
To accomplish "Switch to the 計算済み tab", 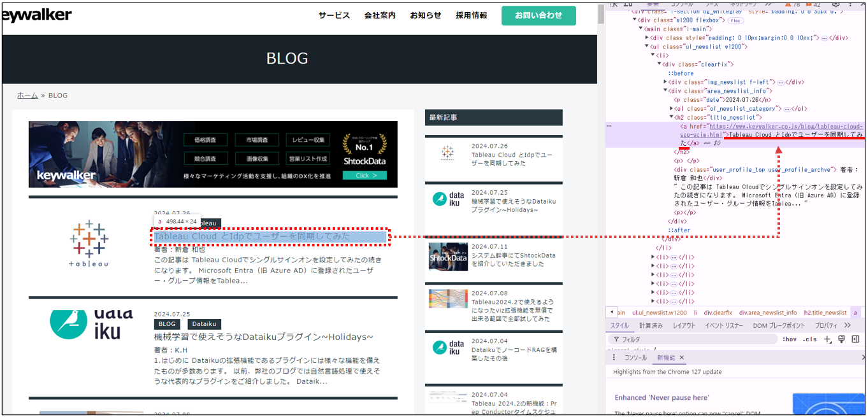I will 651,325.
